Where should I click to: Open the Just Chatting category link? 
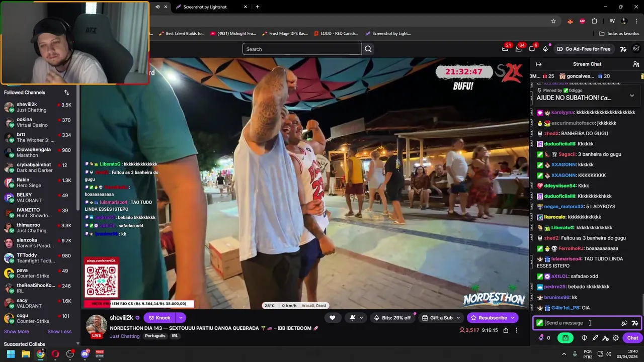pyautogui.click(x=125, y=336)
